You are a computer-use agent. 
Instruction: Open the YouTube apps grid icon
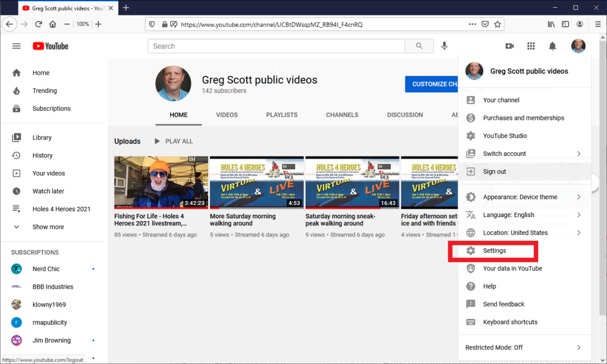(531, 46)
